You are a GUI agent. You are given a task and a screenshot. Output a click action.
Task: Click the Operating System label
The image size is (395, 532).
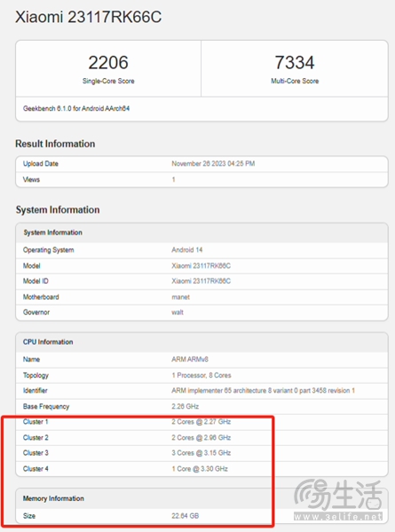pos(48,250)
